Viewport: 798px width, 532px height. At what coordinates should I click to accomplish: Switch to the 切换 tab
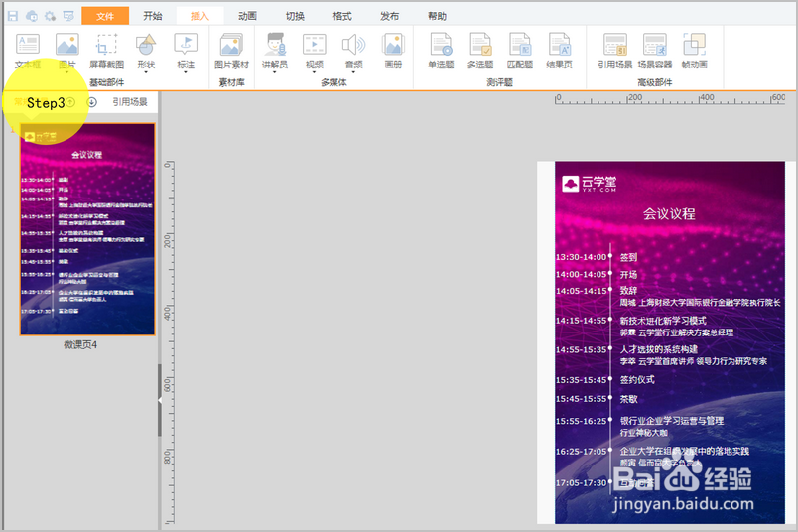(295, 16)
